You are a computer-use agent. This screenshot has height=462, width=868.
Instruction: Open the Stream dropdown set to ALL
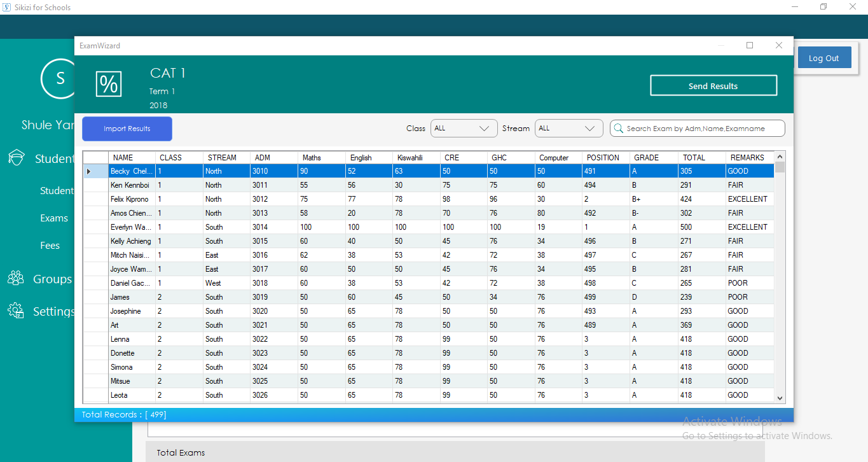click(x=568, y=129)
